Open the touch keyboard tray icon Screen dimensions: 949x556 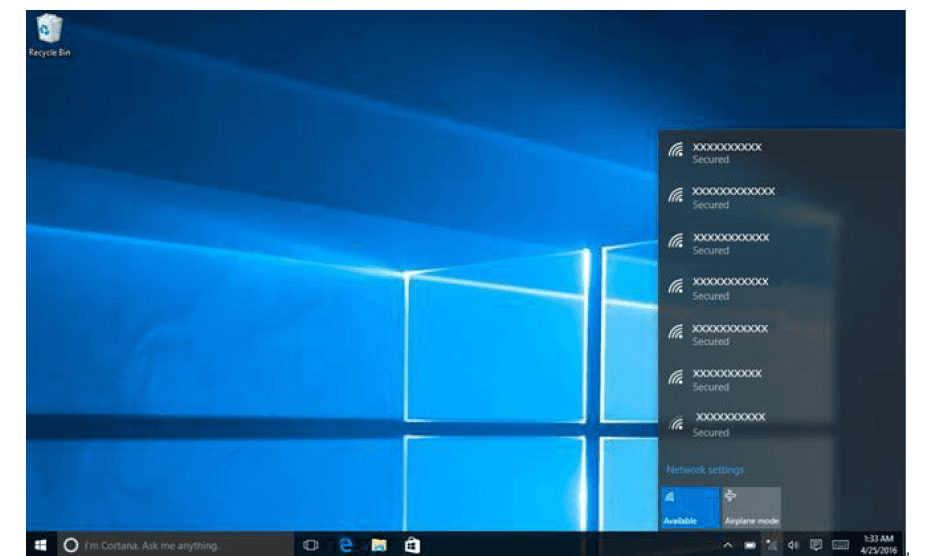click(x=840, y=545)
